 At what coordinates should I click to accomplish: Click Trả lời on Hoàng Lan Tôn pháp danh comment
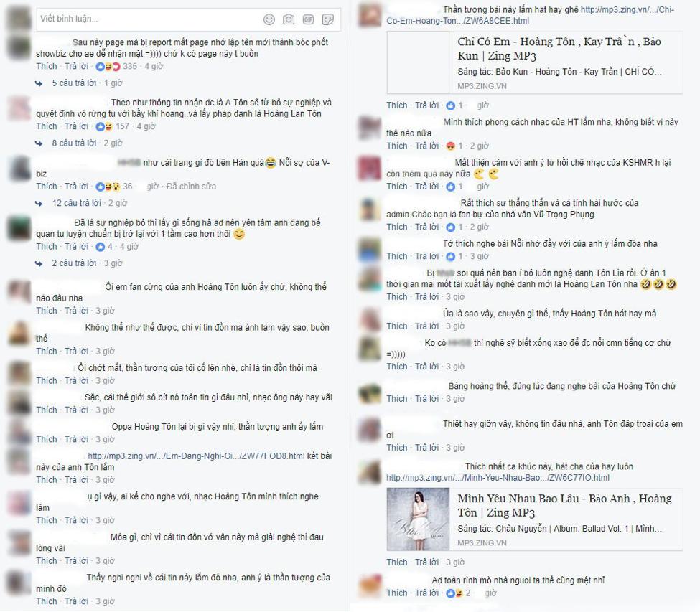pyautogui.click(x=77, y=127)
